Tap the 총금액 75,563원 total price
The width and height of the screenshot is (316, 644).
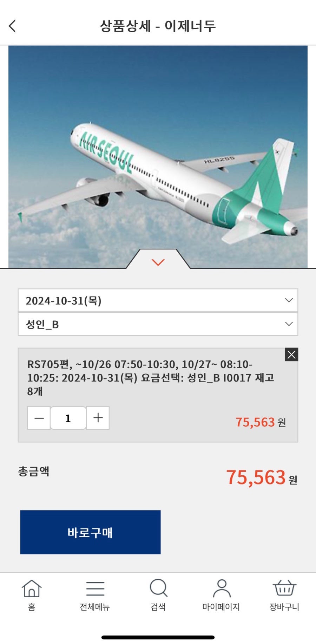coord(262,477)
